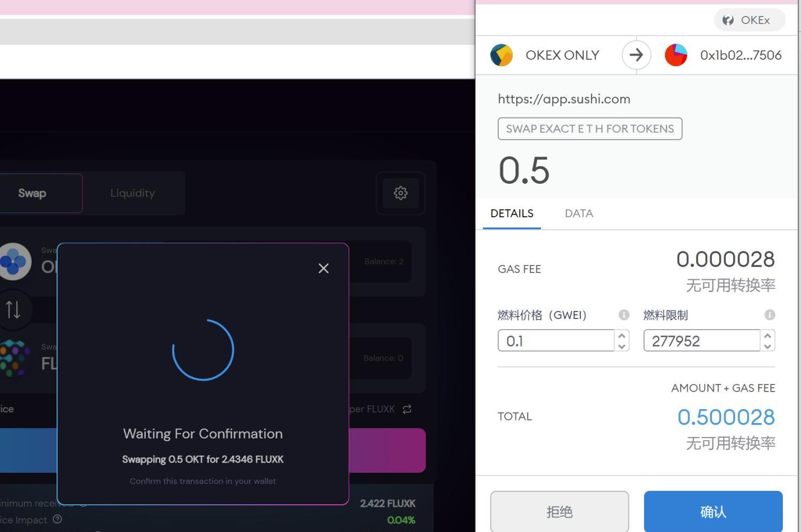Click the OKEX ONLY account avatar
The image size is (801, 532).
tap(501, 55)
